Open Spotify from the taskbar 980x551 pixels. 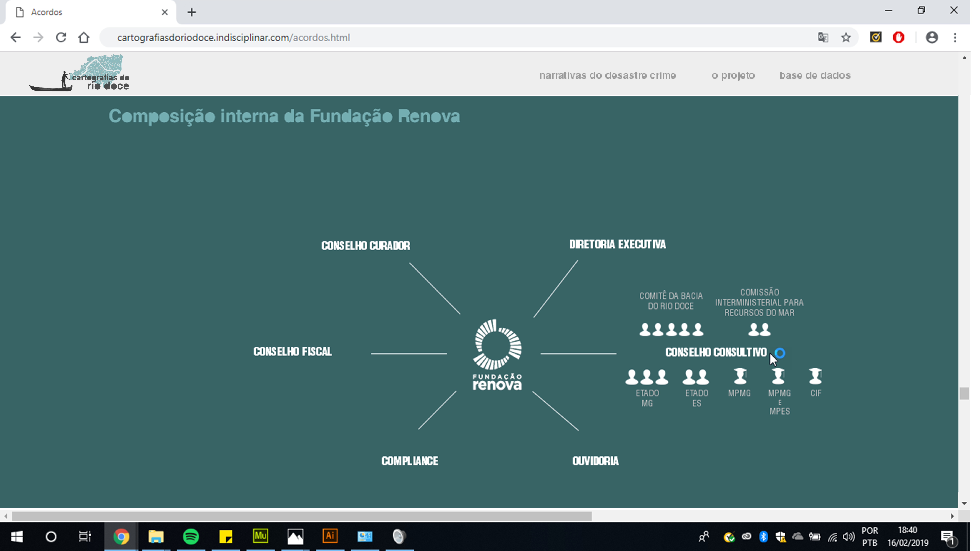coord(191,537)
